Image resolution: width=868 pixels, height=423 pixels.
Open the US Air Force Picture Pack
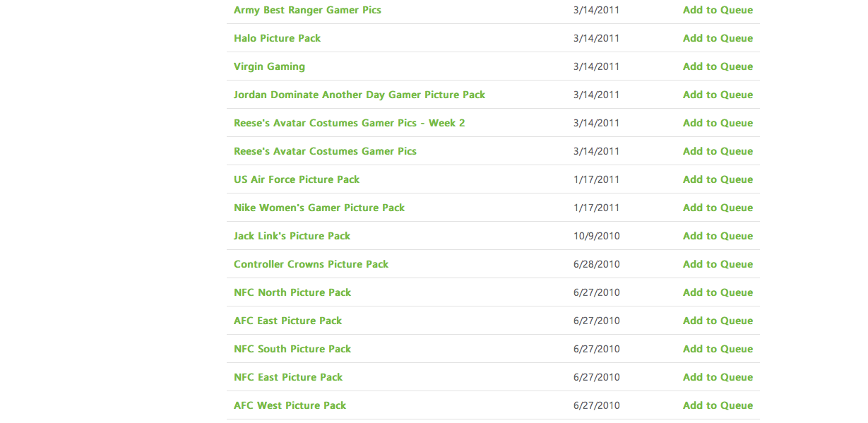297,179
